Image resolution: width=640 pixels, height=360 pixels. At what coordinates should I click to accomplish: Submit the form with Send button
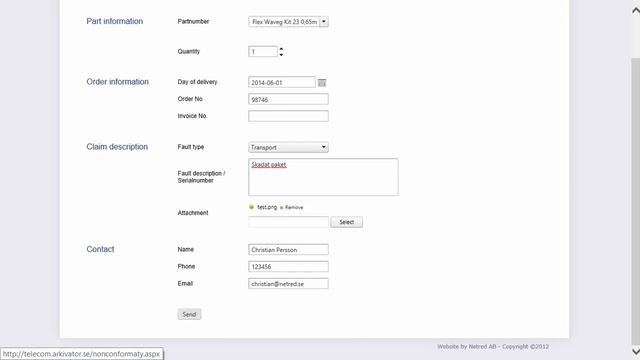tap(189, 314)
